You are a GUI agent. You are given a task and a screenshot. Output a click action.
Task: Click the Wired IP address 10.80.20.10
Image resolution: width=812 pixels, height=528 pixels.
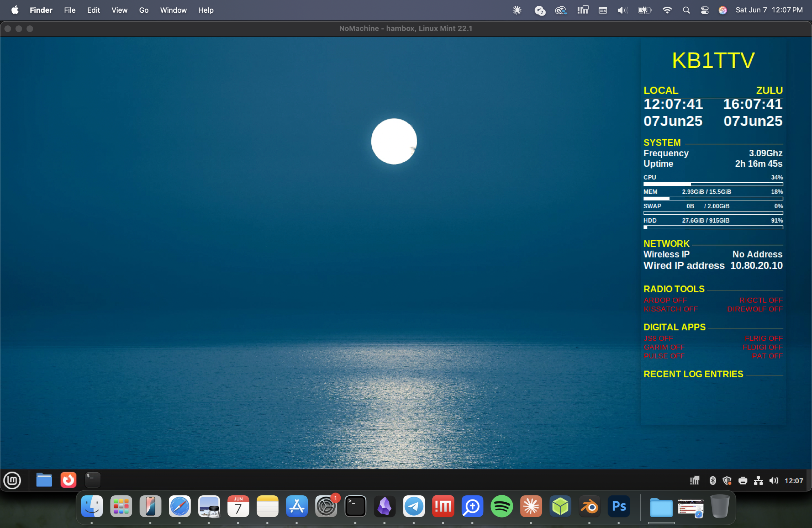point(756,266)
